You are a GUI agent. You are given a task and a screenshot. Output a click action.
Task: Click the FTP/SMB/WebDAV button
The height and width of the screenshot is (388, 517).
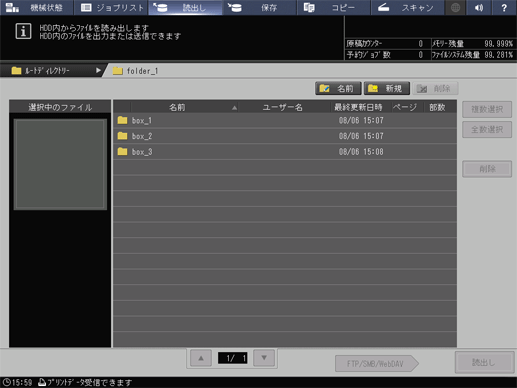[x=377, y=364]
